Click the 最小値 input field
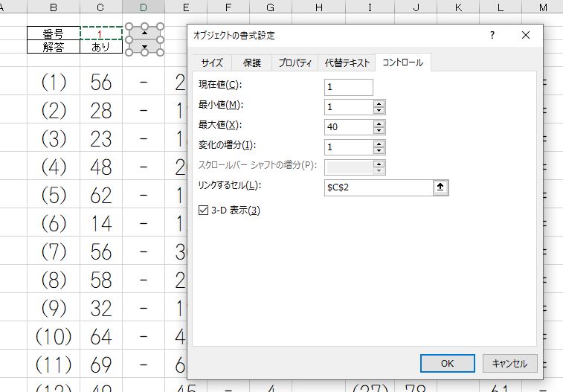This screenshot has height=392, width=563. (x=349, y=107)
